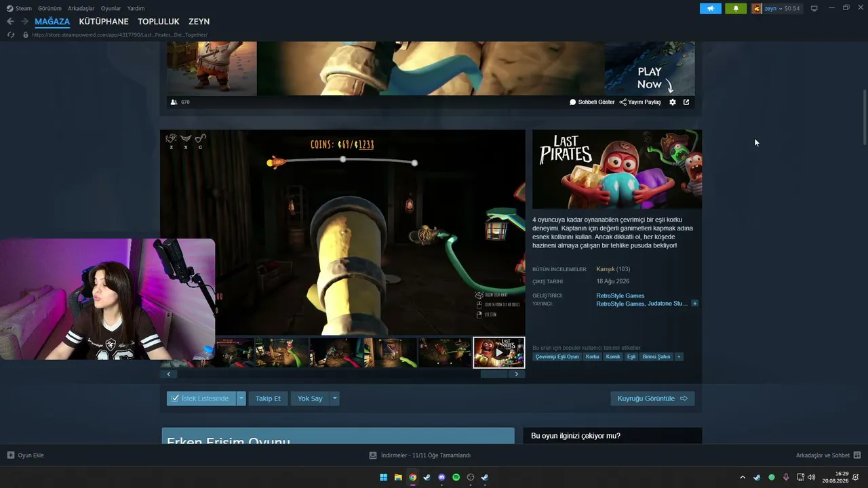Open the Görünüm menu
The image size is (868, 488).
(x=50, y=8)
